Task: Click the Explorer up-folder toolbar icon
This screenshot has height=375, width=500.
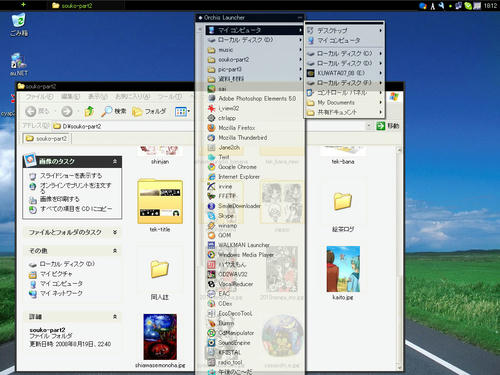Action: [89, 111]
